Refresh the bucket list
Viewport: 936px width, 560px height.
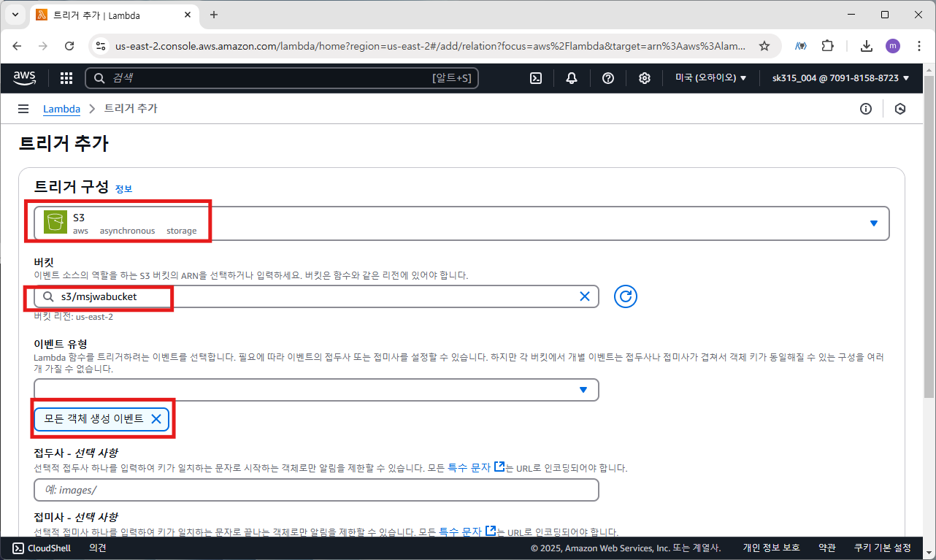point(626,296)
